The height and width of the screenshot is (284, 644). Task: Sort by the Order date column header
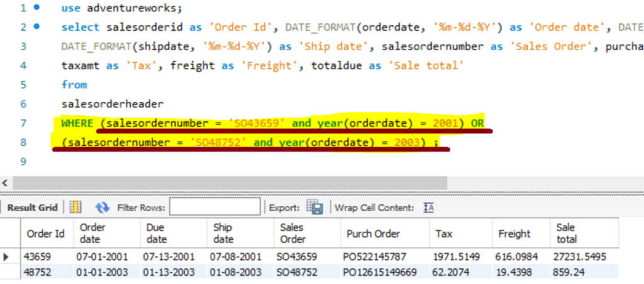tap(107, 234)
